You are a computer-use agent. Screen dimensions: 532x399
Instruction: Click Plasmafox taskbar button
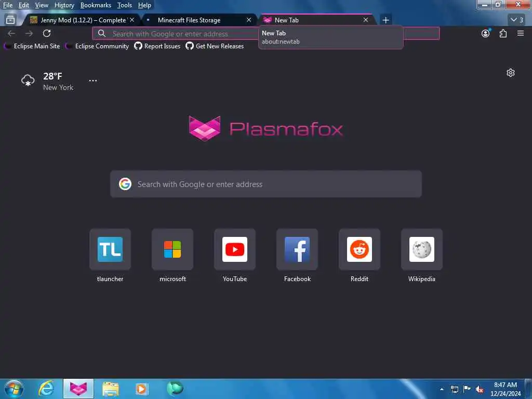tap(78, 389)
